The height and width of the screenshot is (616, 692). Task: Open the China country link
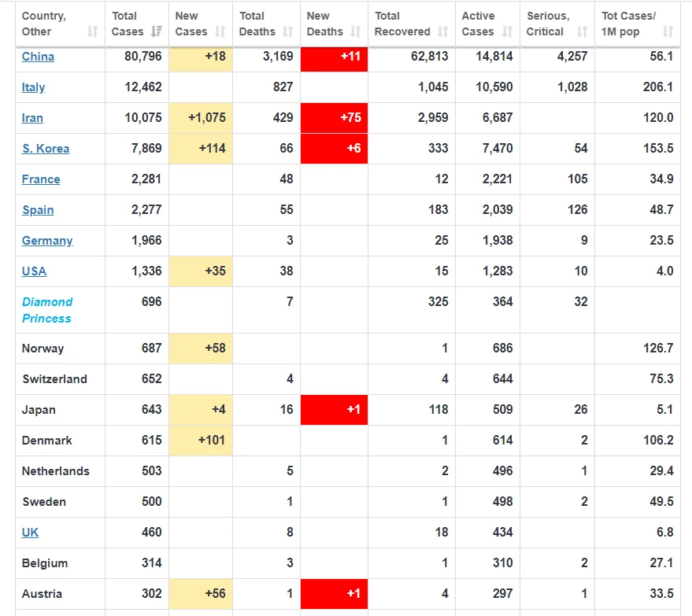click(x=38, y=57)
